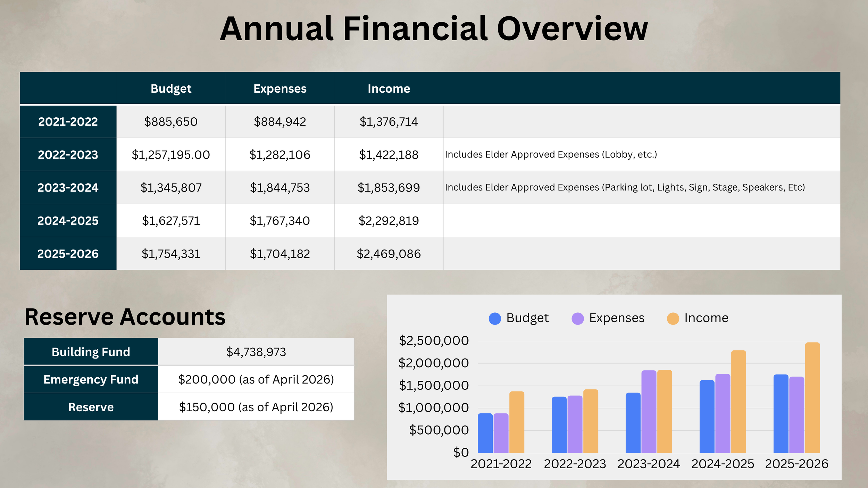This screenshot has height=488, width=868.
Task: Click the $1,627,571 budget cell
Action: (171, 221)
